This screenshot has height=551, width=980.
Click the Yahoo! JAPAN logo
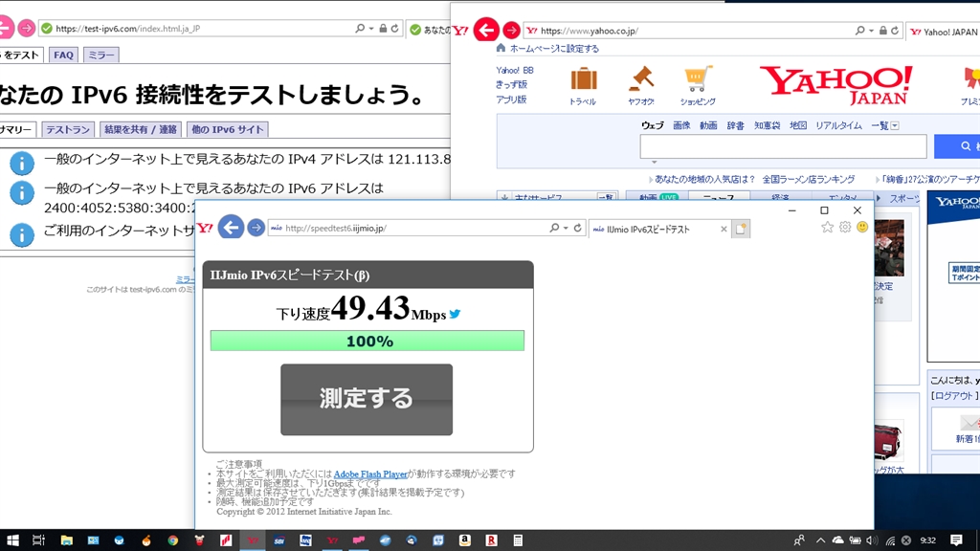click(x=835, y=85)
